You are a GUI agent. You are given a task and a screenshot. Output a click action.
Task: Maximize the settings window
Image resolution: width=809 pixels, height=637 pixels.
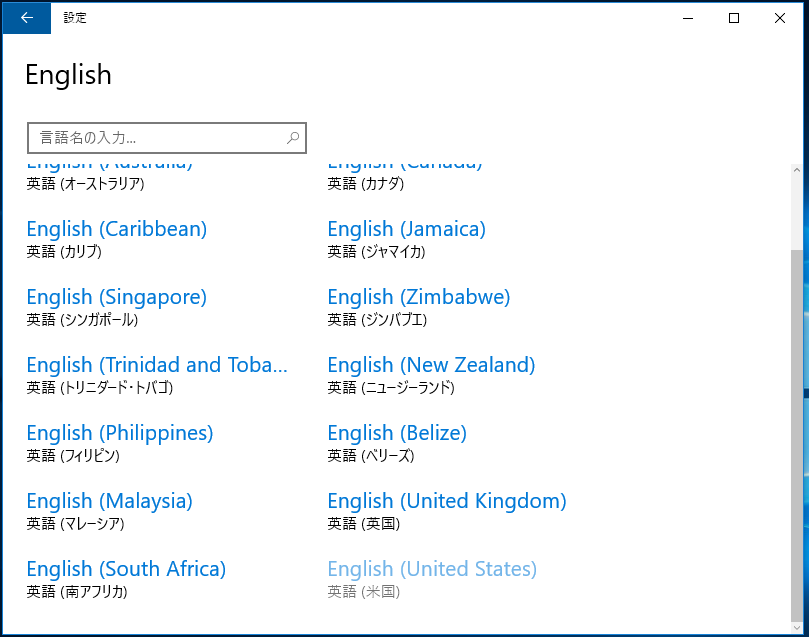coord(734,18)
